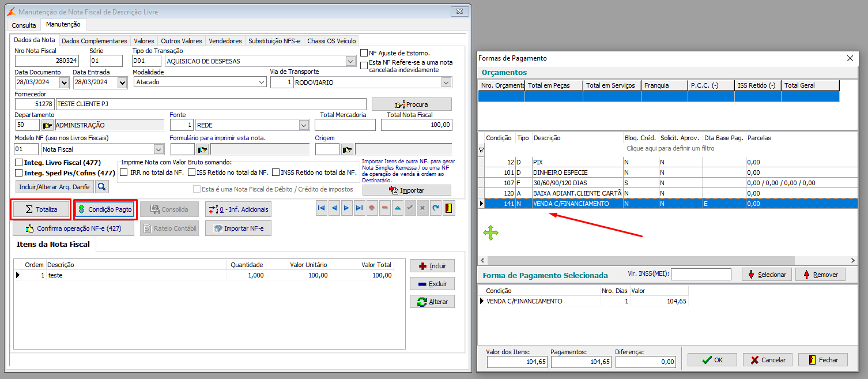Open Dados Complementares tab
Screen dimensions: 868x379
95,41
